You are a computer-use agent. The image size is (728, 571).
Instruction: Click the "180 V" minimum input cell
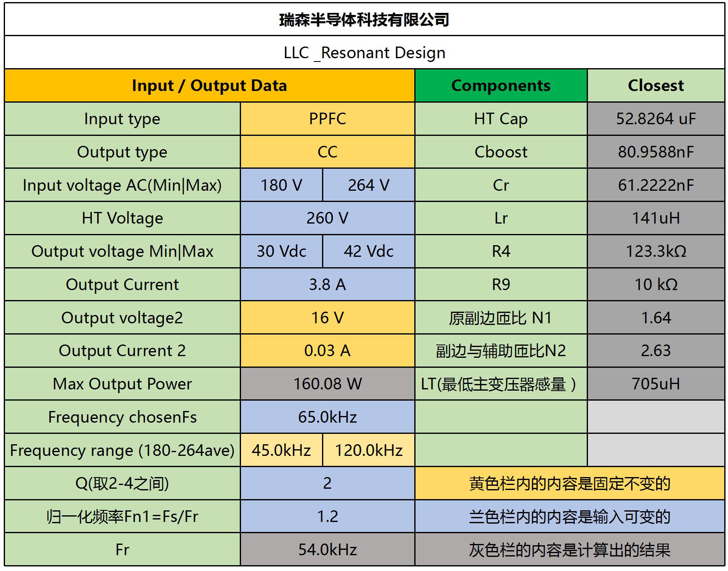281,185
